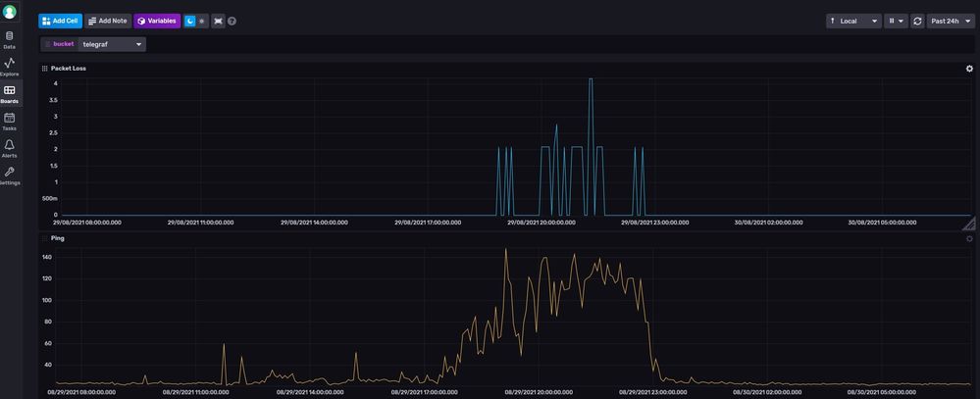Click the Add Note button
Viewport: 980px width, 399px height.
pyautogui.click(x=108, y=21)
